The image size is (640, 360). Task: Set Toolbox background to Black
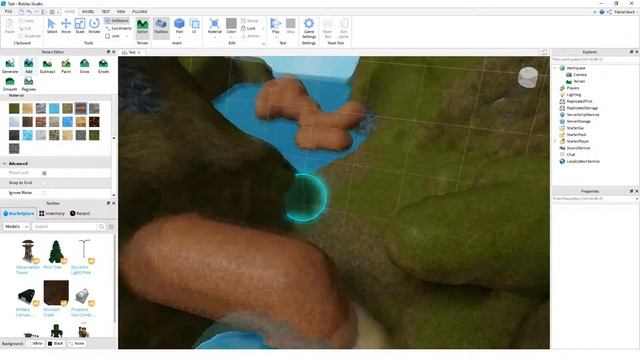point(56,344)
